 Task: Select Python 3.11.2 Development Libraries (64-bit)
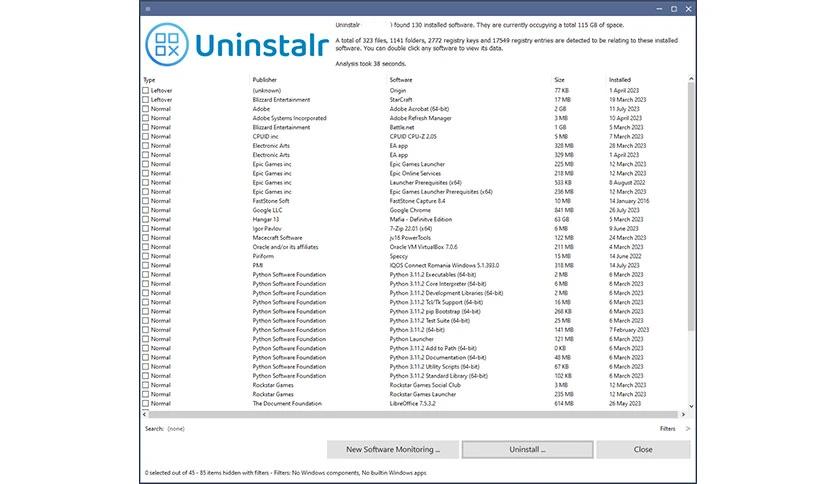click(446, 293)
